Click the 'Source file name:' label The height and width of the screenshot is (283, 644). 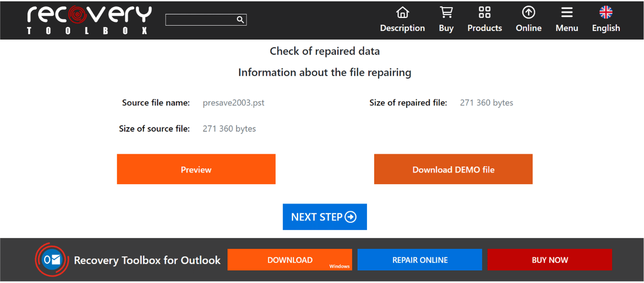[156, 103]
